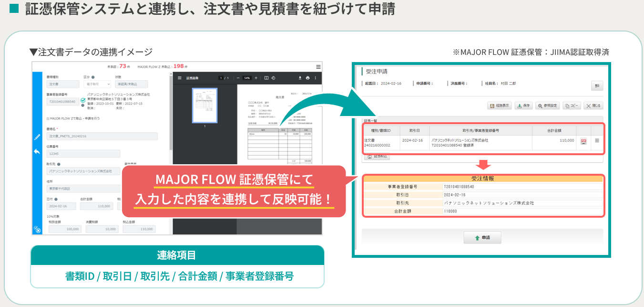Click the 証憑取込 button below the table
The width and height of the screenshot is (644, 307).
pos(377,156)
